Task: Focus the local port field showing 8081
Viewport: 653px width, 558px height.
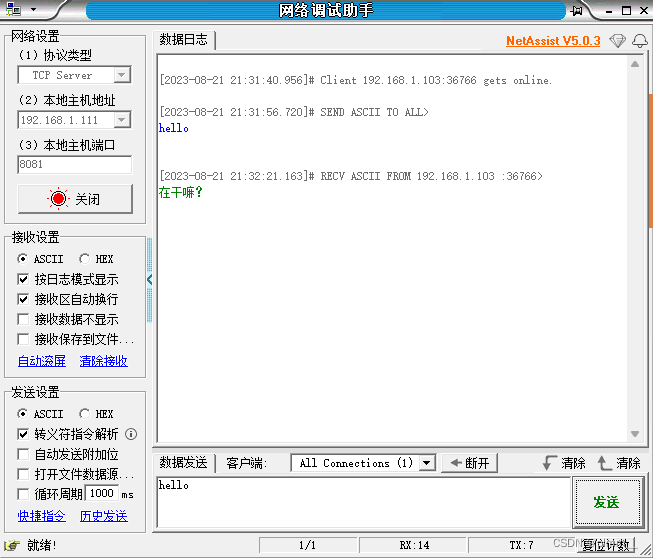Action: point(75,164)
